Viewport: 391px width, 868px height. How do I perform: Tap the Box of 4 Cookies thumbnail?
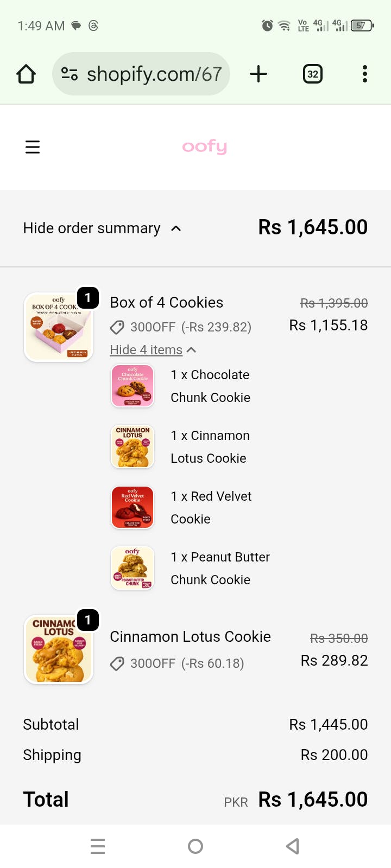(x=59, y=327)
